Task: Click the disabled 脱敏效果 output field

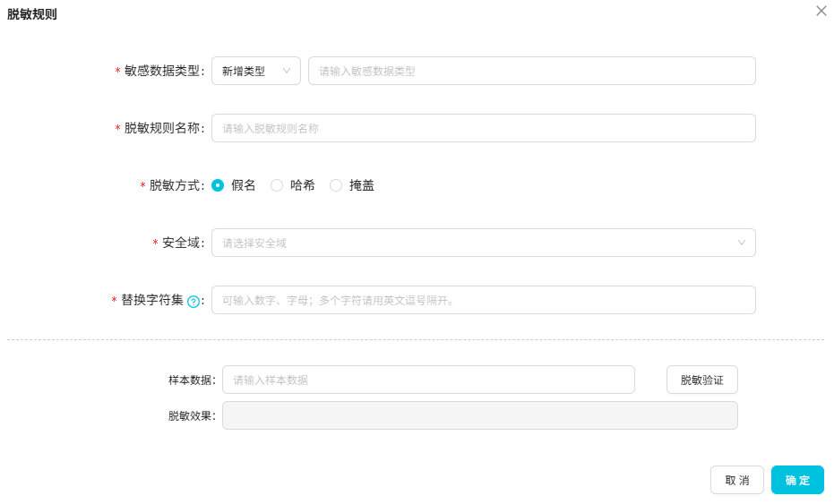Action: coord(480,415)
